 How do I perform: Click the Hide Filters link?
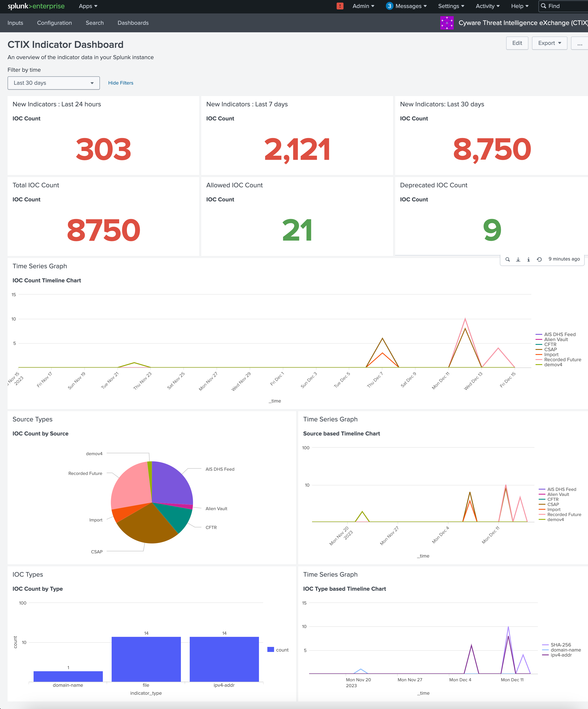pos(121,83)
